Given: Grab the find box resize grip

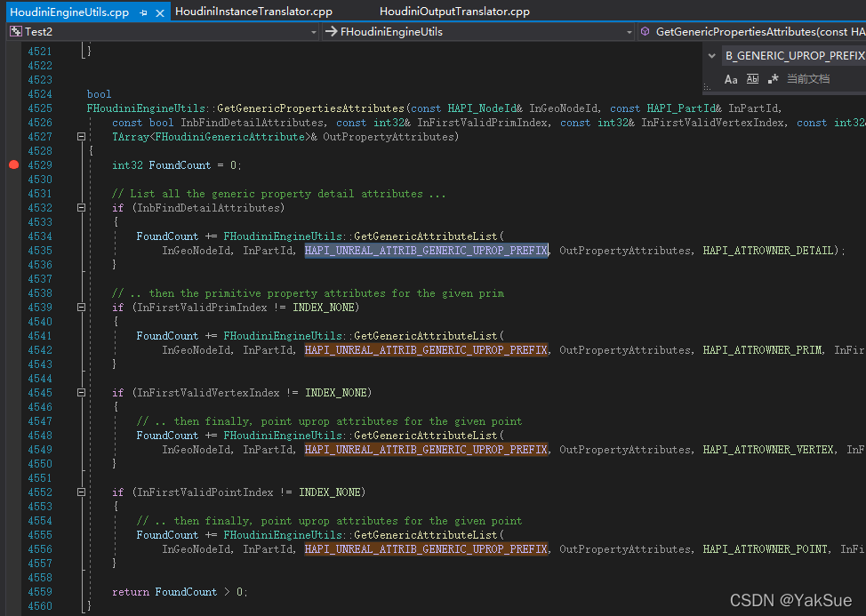Looking at the screenshot, I should (x=706, y=87).
